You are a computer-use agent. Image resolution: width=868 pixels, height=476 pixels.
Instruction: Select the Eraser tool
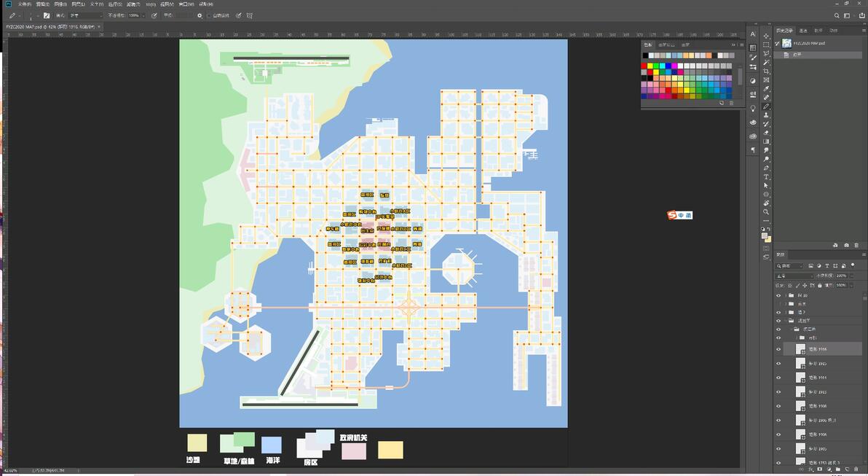coord(766,133)
